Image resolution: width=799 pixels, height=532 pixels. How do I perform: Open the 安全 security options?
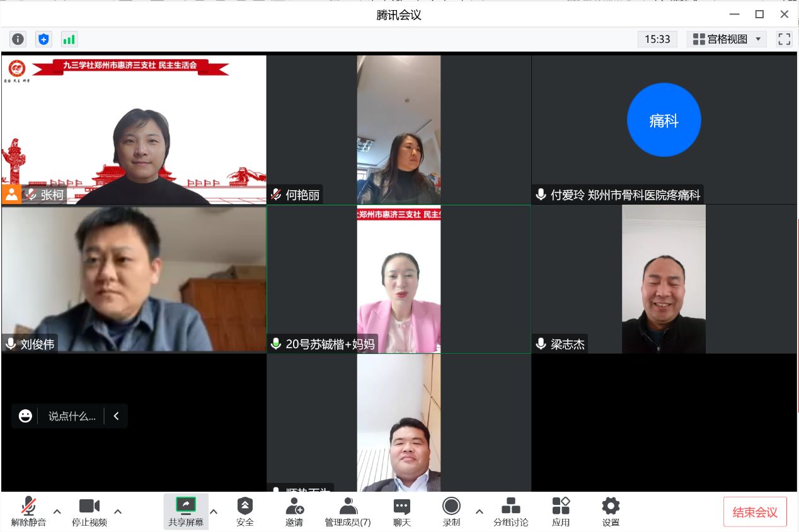244,511
